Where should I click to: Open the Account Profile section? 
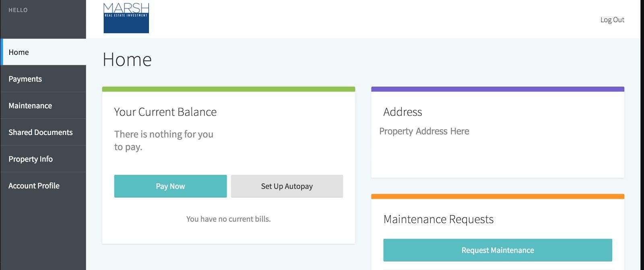point(34,185)
